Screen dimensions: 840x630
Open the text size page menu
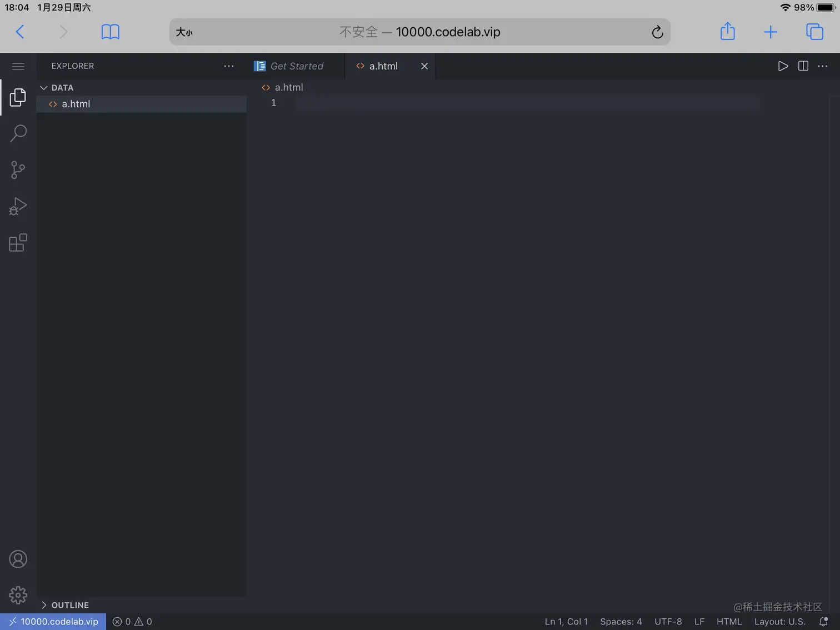pyautogui.click(x=184, y=32)
